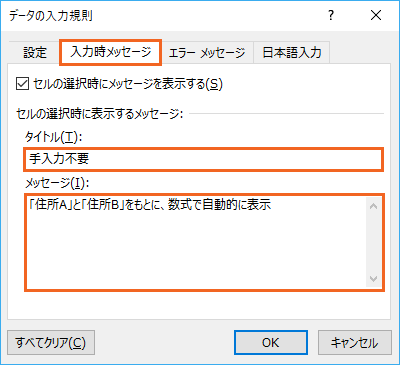Open the エラー メッセージ tab
400x365 pixels.
207,53
